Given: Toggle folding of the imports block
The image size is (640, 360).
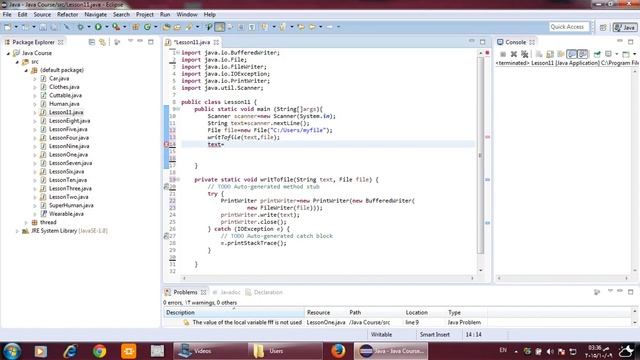Looking at the screenshot, I should coord(178,53).
